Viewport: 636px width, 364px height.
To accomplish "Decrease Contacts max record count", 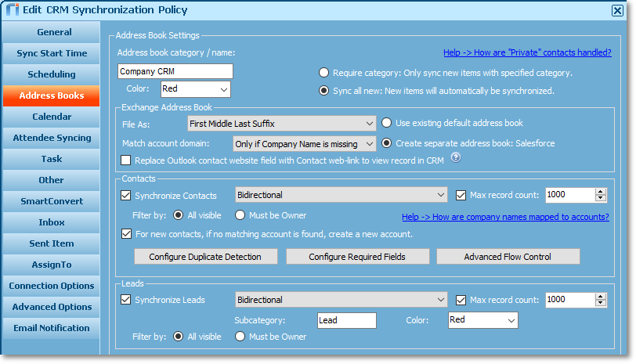I will 600,198.
